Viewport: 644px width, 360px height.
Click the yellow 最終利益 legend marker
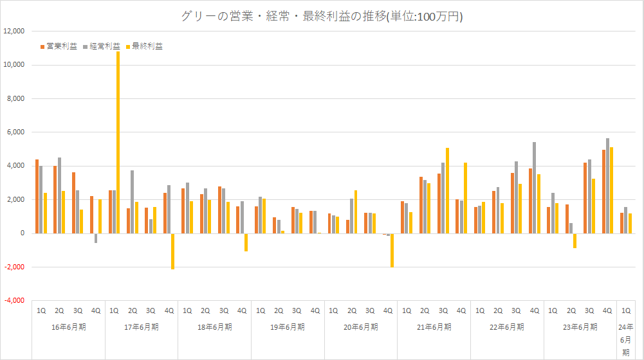pyautogui.click(x=127, y=47)
